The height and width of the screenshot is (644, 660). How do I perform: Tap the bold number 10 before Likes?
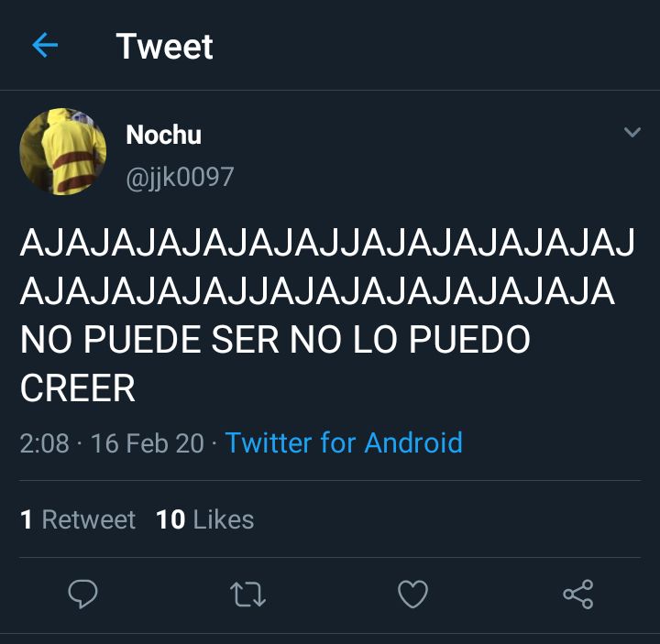pos(170,519)
